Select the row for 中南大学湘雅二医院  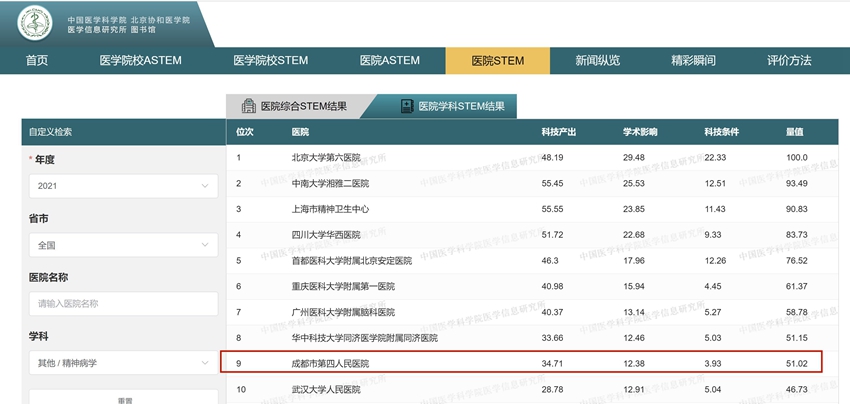point(532,183)
